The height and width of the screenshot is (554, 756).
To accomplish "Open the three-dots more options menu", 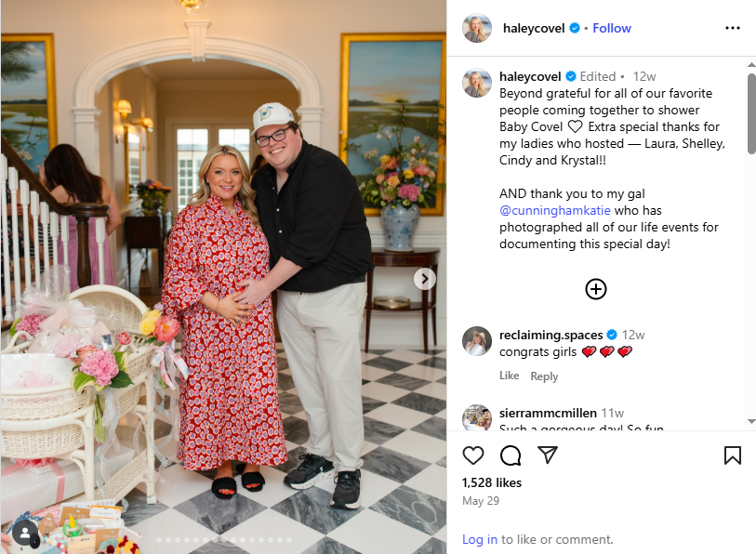I will 733,28.
